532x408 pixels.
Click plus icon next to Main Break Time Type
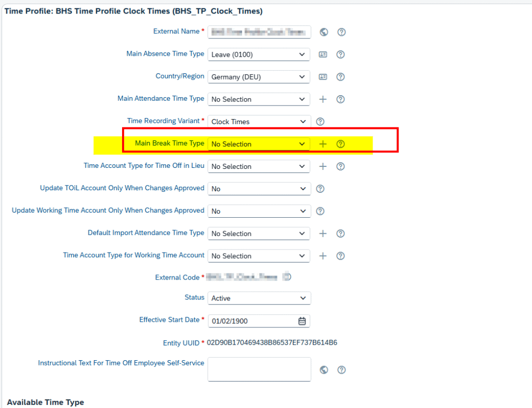pos(323,144)
